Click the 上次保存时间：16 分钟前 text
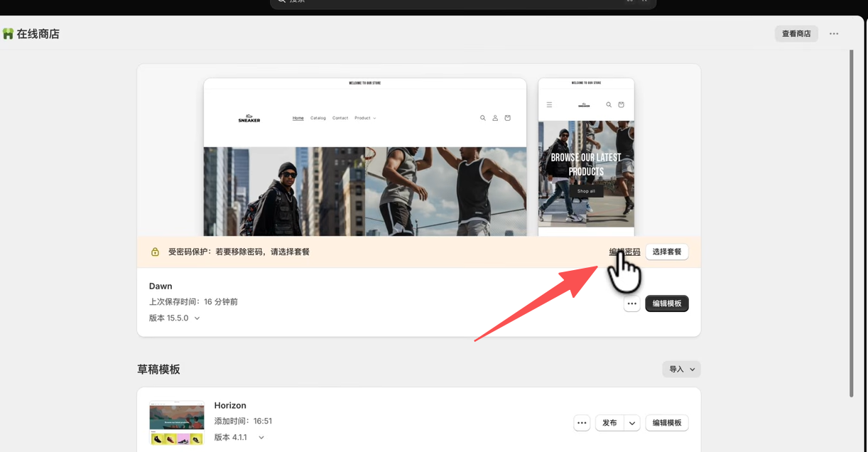The image size is (868, 452). click(193, 302)
